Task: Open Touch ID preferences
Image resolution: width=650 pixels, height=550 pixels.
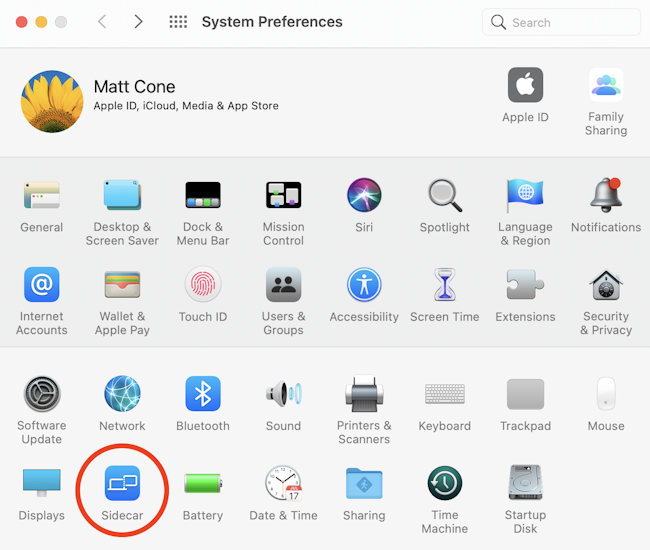Action: [203, 284]
